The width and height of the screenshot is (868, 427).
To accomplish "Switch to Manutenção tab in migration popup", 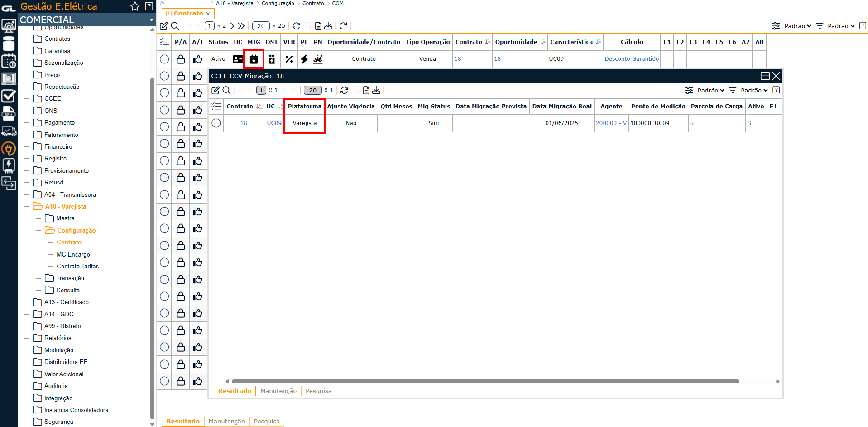I will pos(278,391).
